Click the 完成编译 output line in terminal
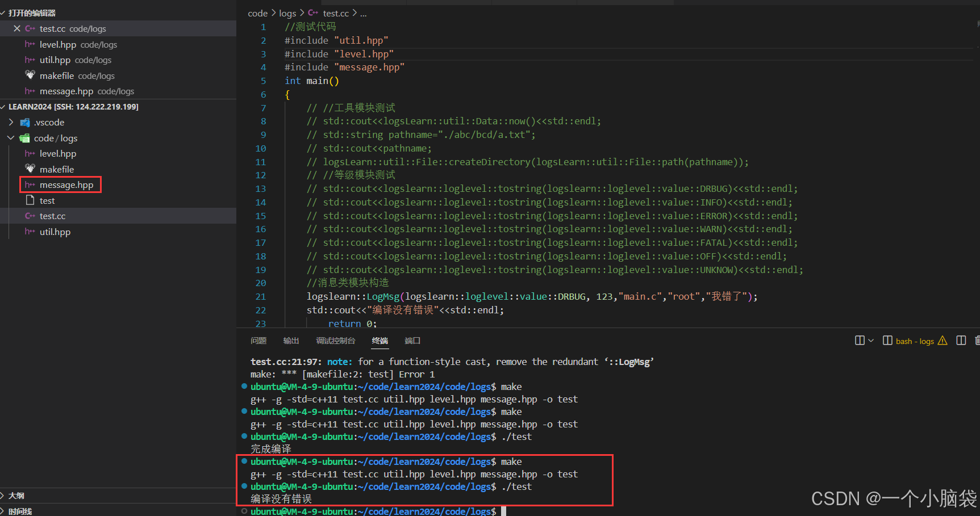The image size is (980, 516). 271,449
